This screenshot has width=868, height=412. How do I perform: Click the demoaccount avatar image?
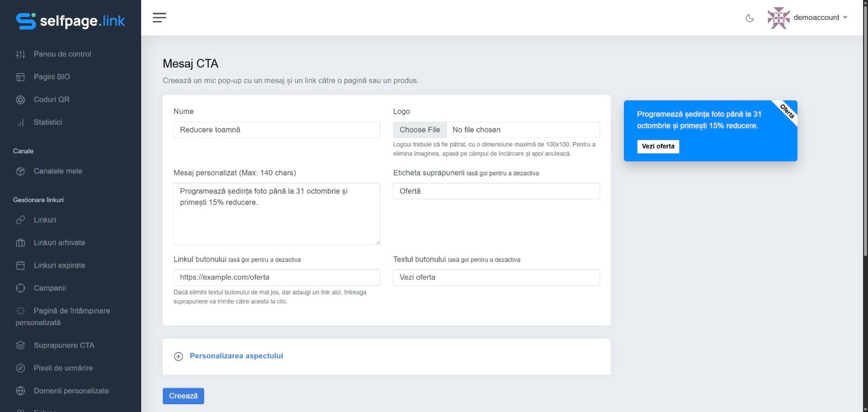click(778, 18)
